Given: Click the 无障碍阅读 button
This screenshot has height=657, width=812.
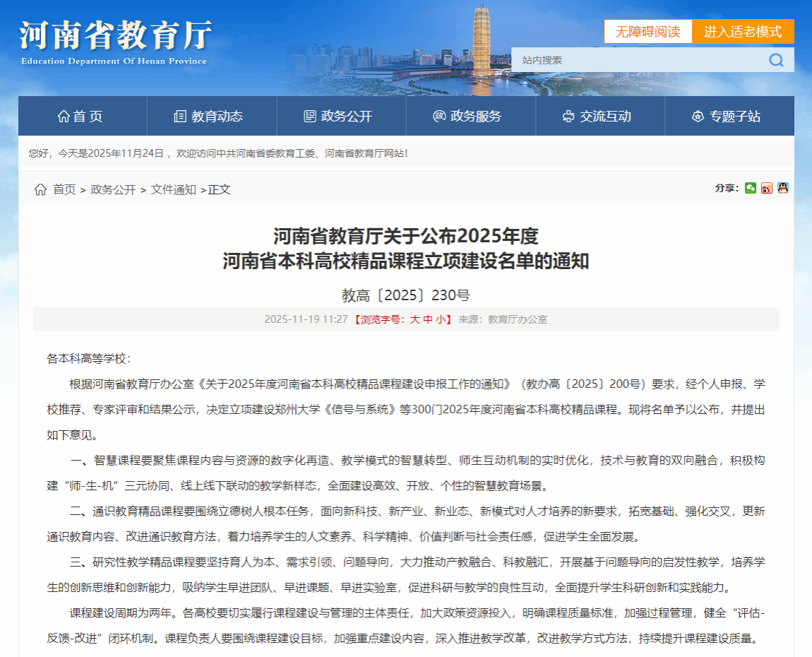Looking at the screenshot, I should [647, 32].
